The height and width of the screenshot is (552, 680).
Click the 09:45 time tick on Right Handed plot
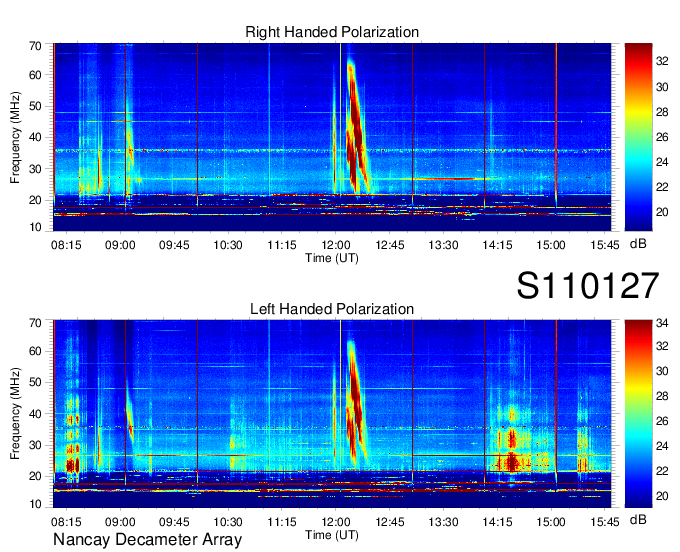(174, 245)
